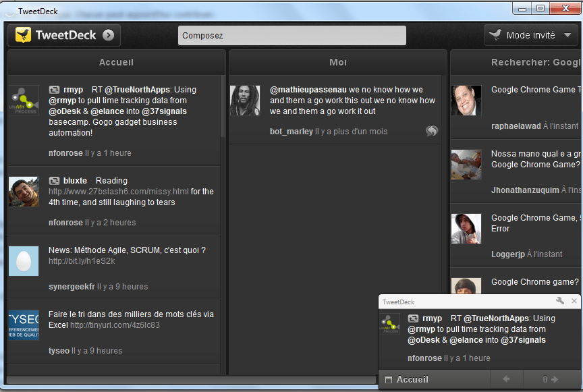Open raphaelawad's profile picture
Screen dimensions: 583x392
point(466,101)
